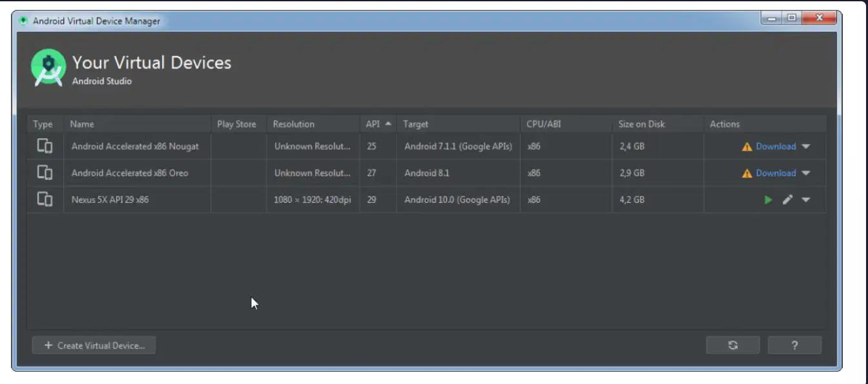Sort by Name column header
The image size is (868, 384).
click(x=137, y=124)
